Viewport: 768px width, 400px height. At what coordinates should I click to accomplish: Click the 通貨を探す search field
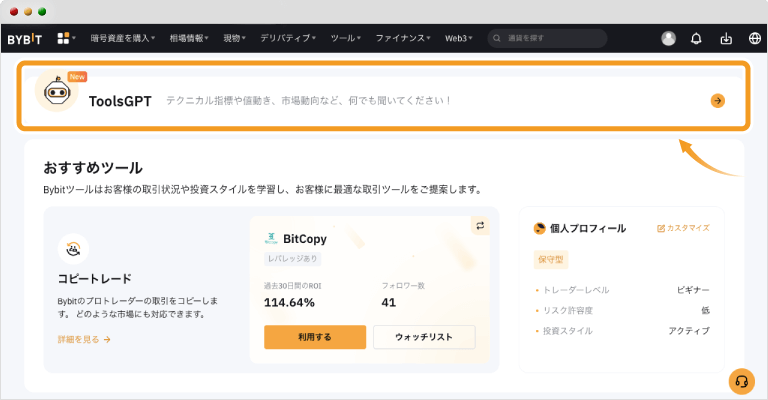[547, 38]
